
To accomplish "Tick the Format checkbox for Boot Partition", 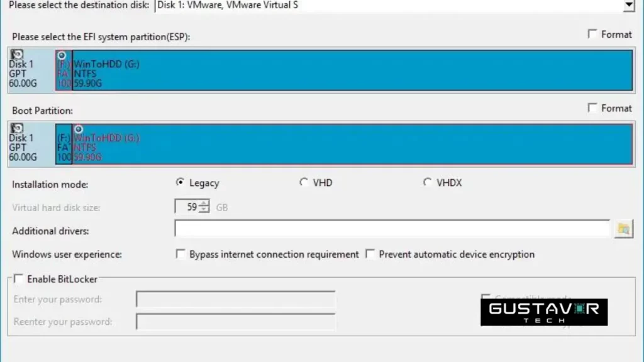I will (x=592, y=108).
